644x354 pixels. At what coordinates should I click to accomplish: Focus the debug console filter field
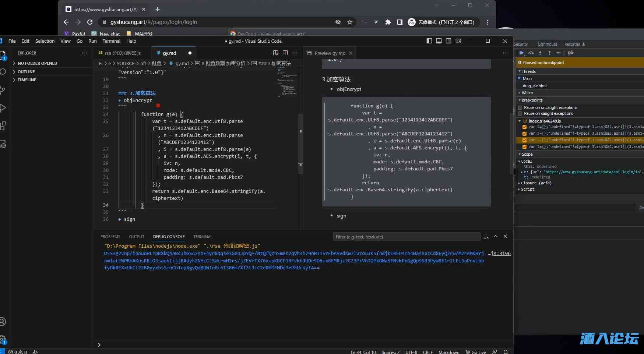(406, 237)
